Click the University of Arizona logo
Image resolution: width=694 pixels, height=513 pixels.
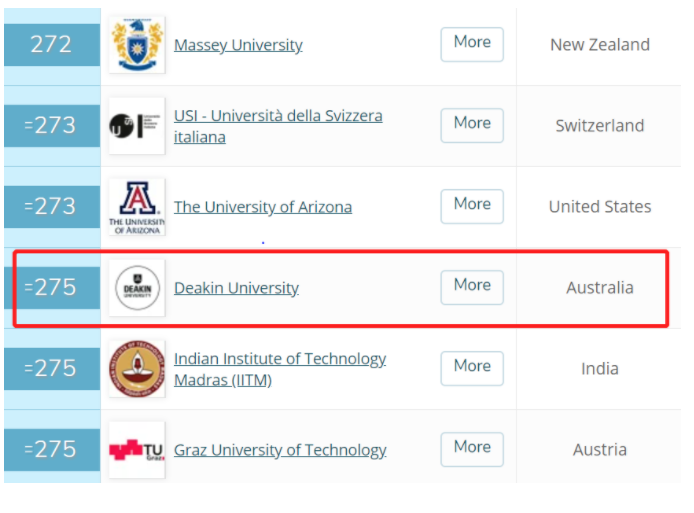(x=137, y=207)
